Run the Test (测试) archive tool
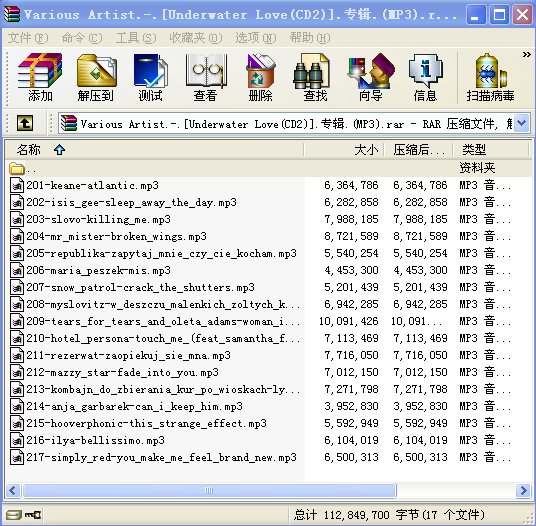Image resolution: width=536 pixels, height=526 pixels. [150, 77]
